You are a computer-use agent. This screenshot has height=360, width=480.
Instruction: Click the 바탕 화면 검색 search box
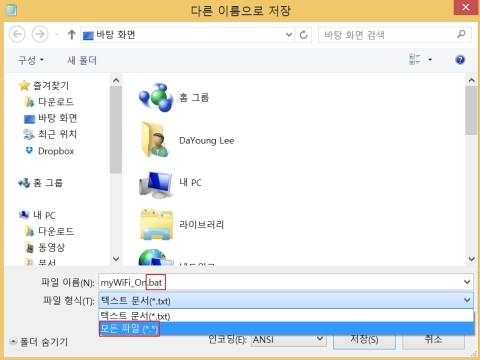click(395, 35)
